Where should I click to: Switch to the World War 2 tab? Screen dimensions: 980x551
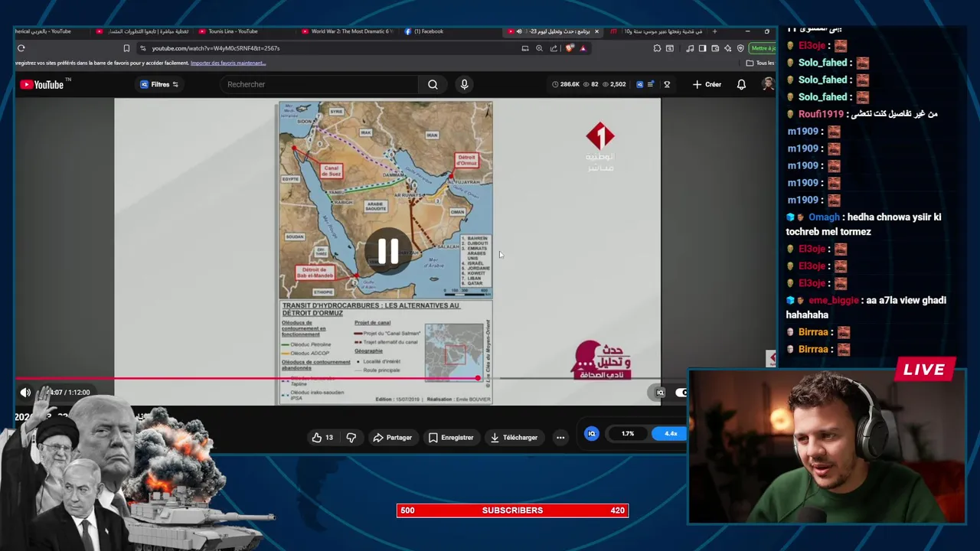348,31
